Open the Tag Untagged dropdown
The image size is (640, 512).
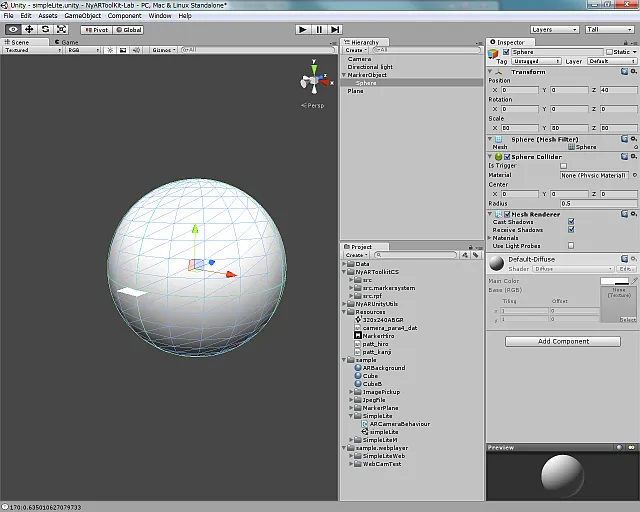[x=536, y=61]
